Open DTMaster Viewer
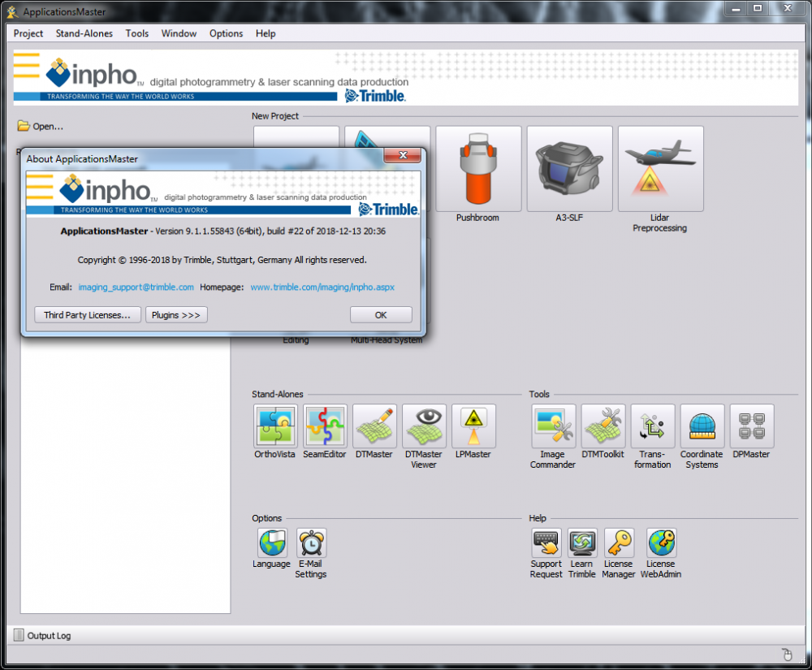The height and width of the screenshot is (670, 812). 423,426
